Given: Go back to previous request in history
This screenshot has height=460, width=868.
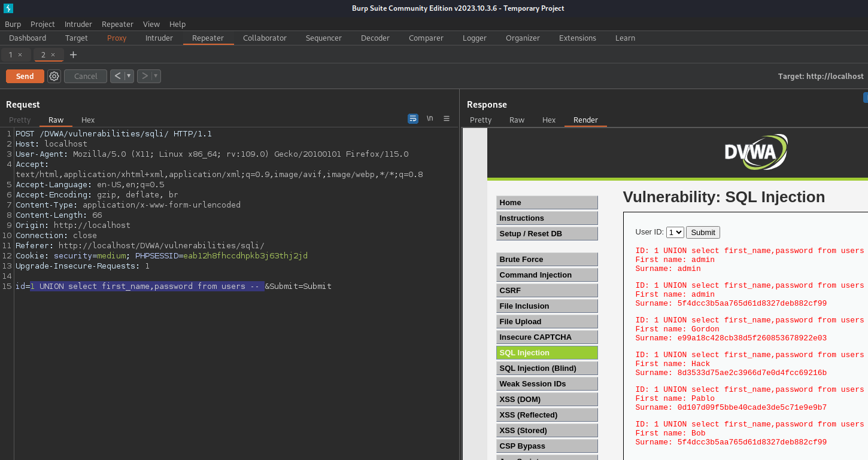Looking at the screenshot, I should 117,76.
